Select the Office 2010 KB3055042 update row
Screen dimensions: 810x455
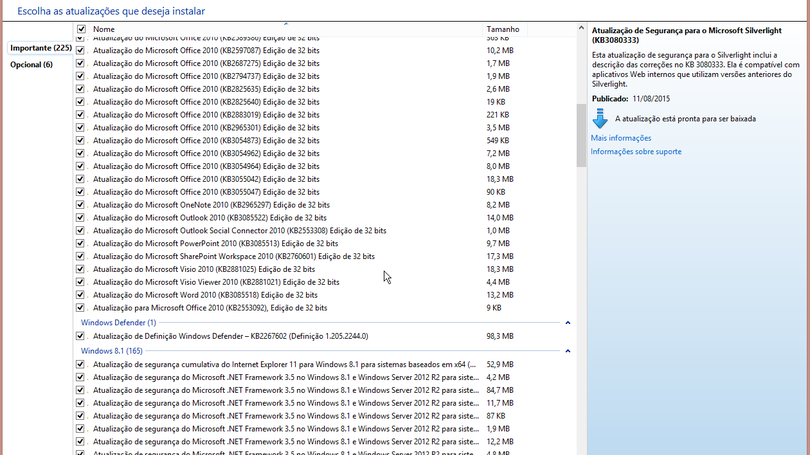(325, 179)
